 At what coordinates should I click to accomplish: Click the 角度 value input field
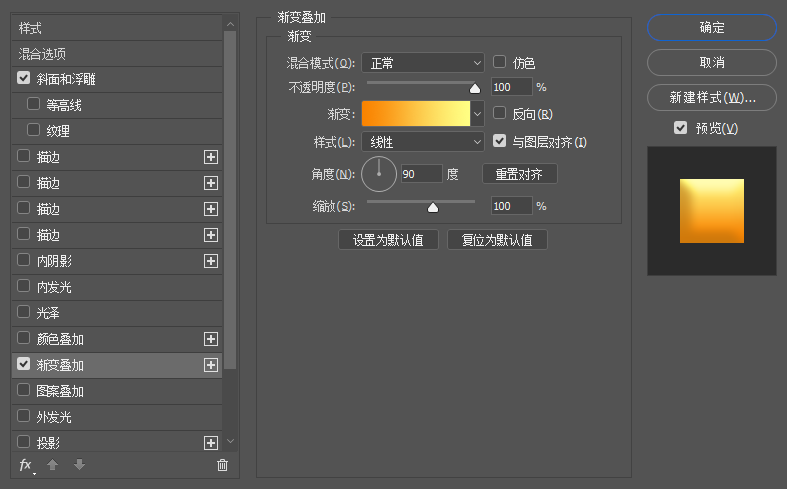pyautogui.click(x=420, y=173)
